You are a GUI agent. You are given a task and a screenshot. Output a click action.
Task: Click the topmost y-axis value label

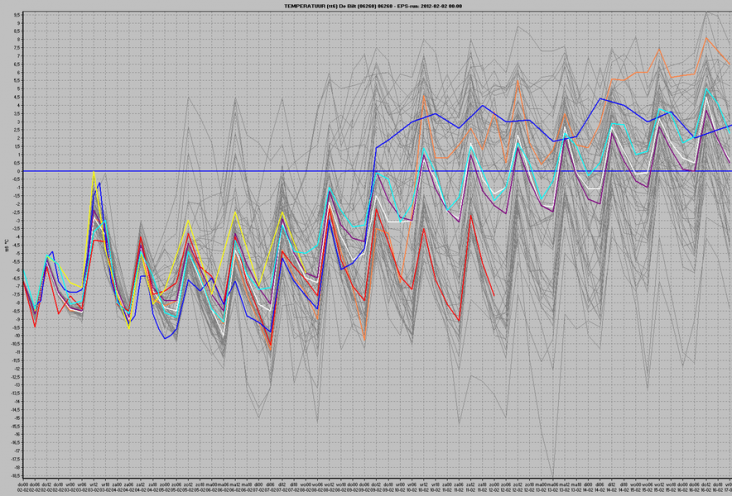coord(16,13)
